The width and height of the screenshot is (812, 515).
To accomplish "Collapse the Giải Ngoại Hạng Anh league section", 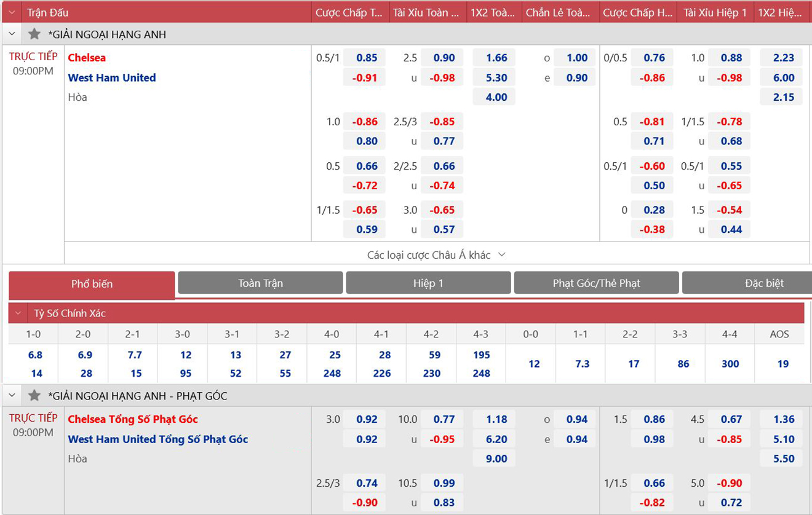I will tap(12, 34).
